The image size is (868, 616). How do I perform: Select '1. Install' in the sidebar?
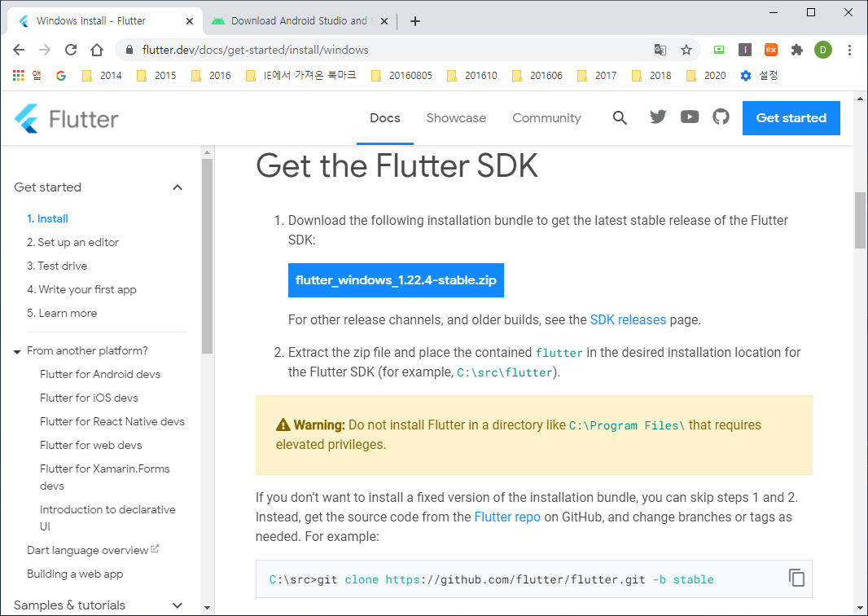pos(47,219)
